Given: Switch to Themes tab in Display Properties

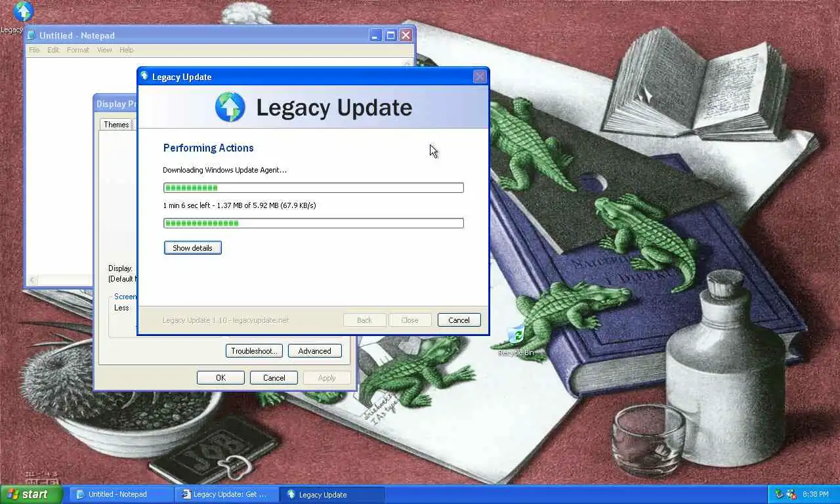Looking at the screenshot, I should point(116,125).
